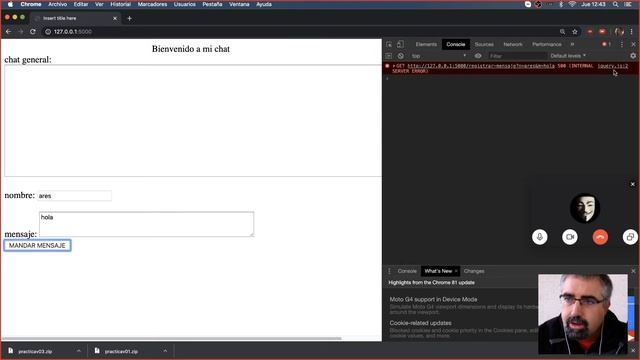Reload the 127.0.0.1:5000 page

coord(33,31)
